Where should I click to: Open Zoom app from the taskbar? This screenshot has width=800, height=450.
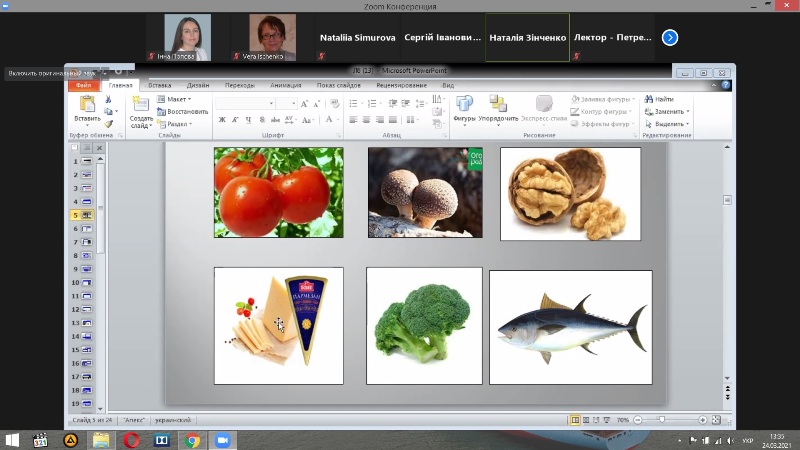[222, 439]
